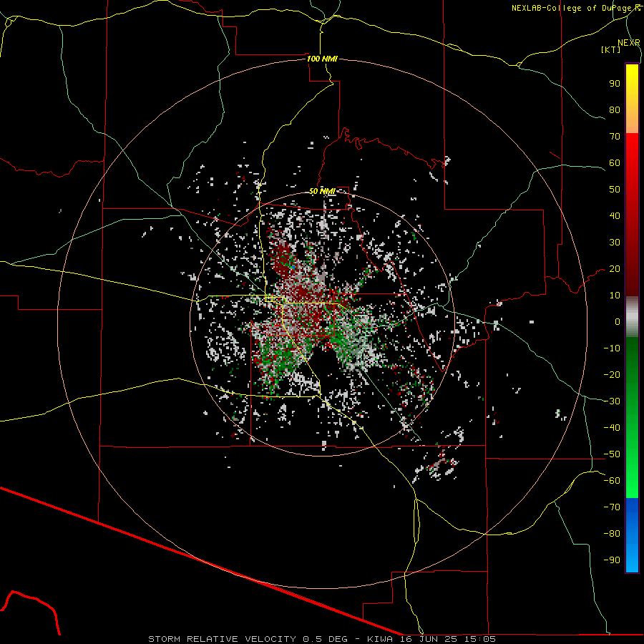Click the blue segment at the color bar bottom
644x644 pixels.
632,535
